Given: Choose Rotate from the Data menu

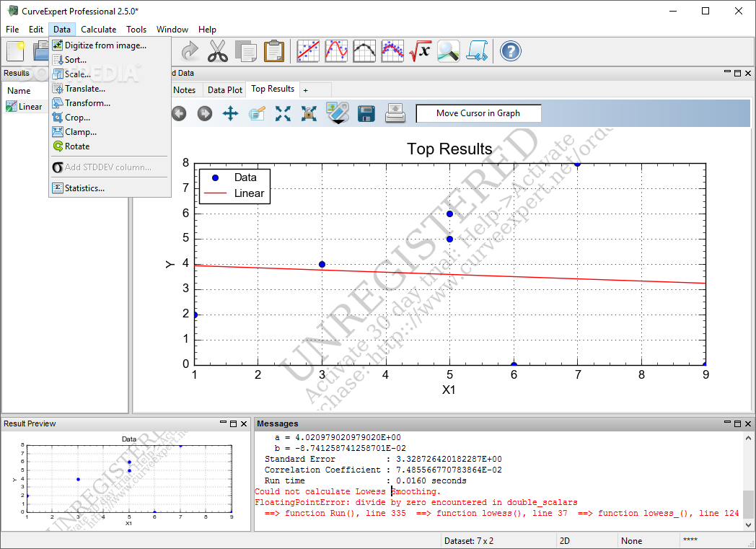Looking at the screenshot, I should coord(110,146).
